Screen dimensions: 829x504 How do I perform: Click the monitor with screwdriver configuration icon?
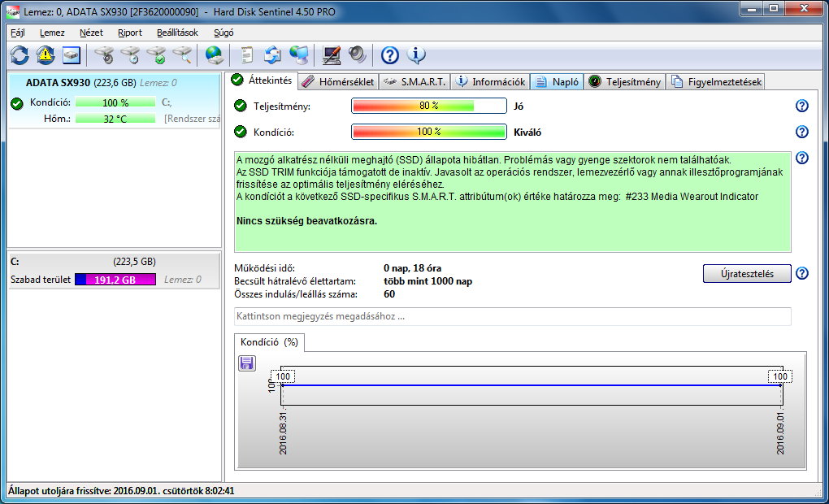pos(332,55)
